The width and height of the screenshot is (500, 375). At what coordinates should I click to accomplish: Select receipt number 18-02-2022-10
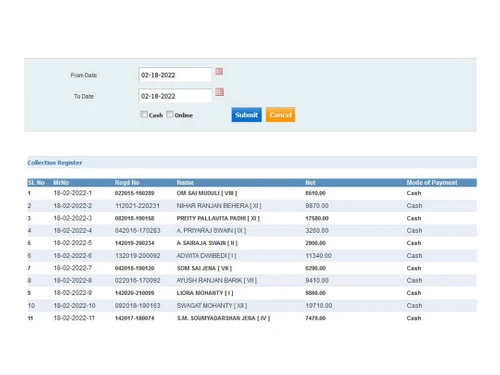point(74,305)
